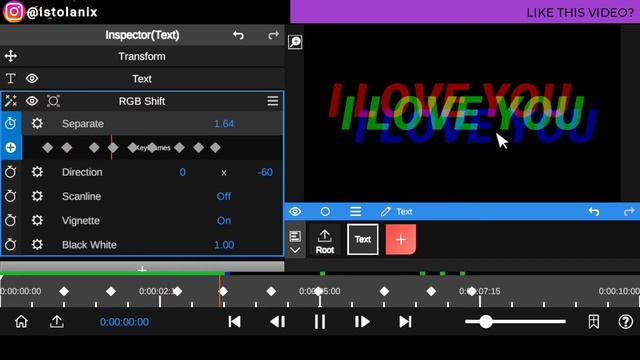Click the Direction value -60

click(265, 172)
